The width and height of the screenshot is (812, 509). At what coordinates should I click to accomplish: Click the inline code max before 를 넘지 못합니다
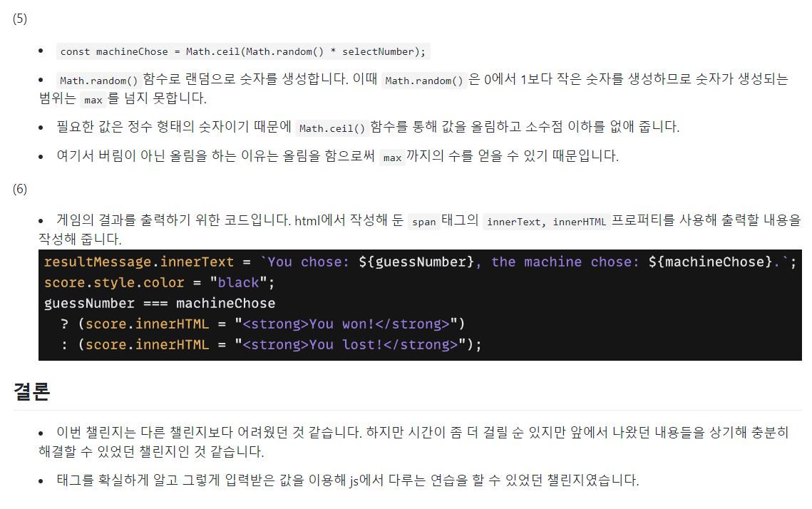point(93,99)
